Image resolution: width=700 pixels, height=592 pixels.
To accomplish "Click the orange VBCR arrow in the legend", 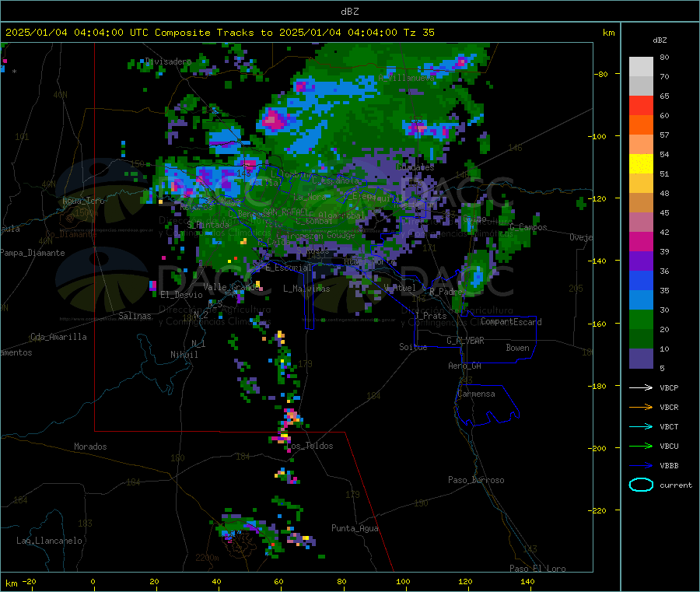I will [x=641, y=407].
